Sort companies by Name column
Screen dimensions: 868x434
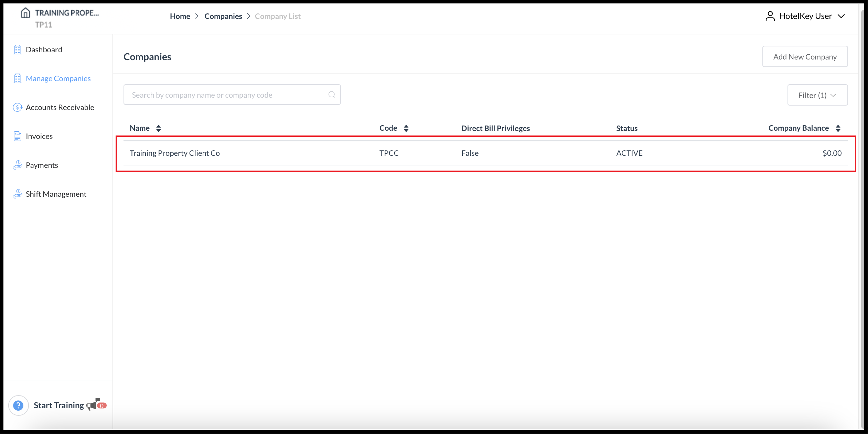[158, 128]
